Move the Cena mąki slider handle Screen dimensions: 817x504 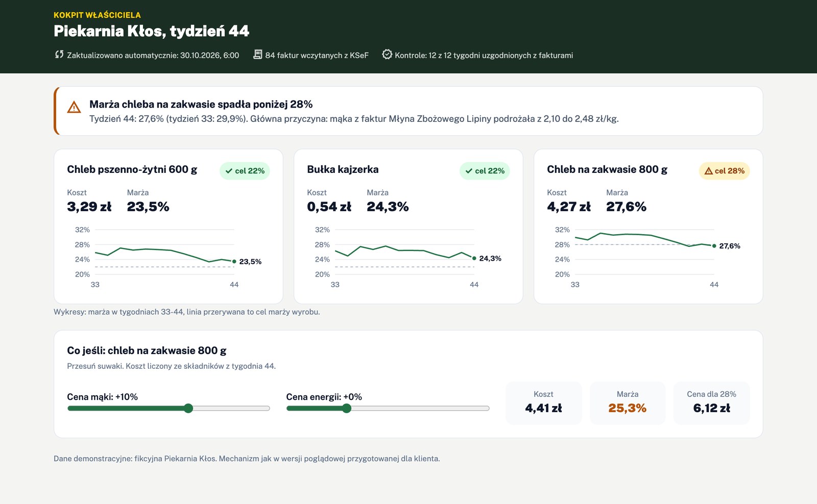(x=188, y=408)
